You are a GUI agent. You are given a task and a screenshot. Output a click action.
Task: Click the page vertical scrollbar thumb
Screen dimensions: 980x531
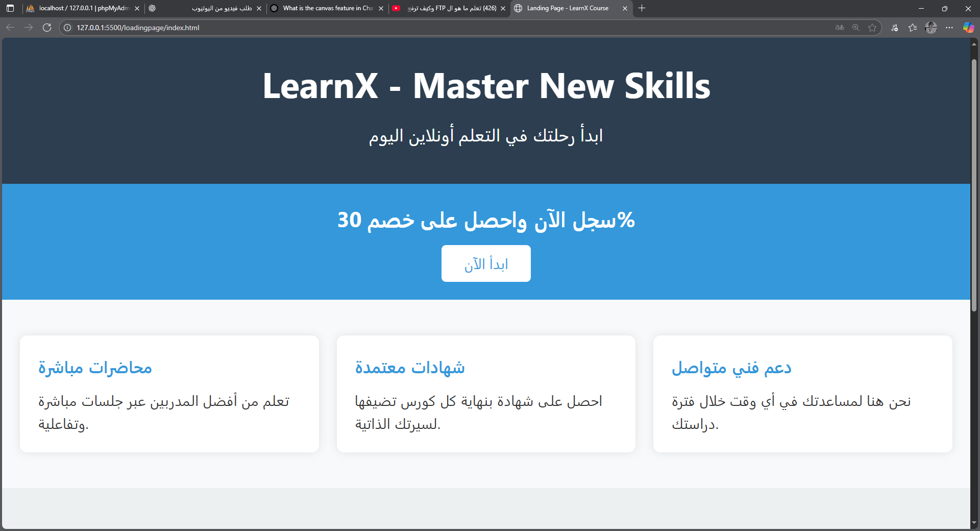[x=974, y=185]
